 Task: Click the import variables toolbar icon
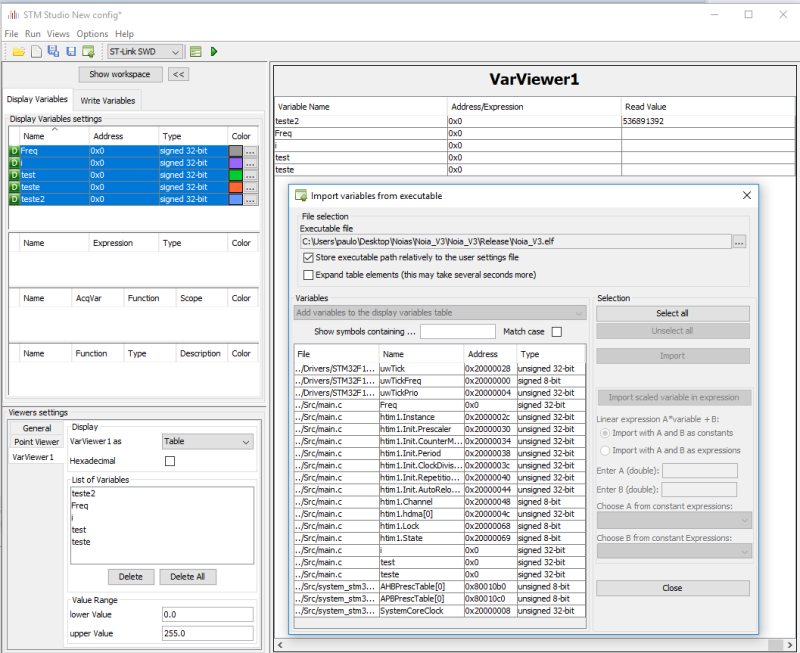tap(88, 52)
